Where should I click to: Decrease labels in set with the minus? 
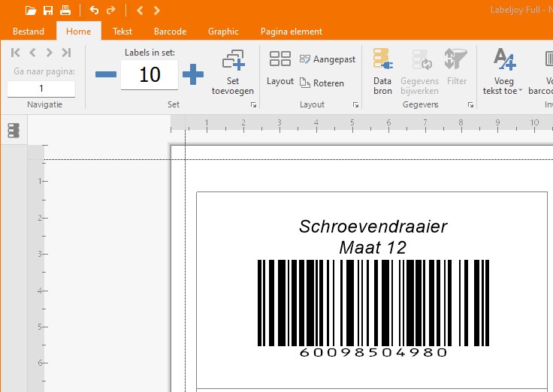(106, 74)
